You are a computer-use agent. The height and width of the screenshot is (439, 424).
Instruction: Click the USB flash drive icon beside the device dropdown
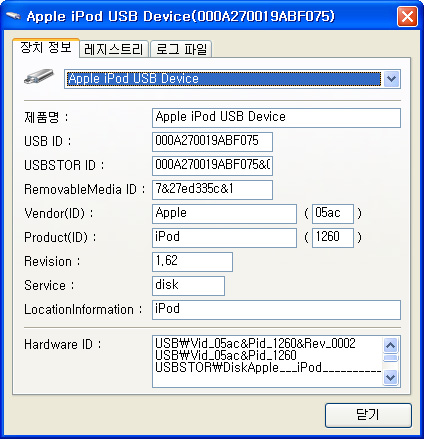(x=39, y=77)
